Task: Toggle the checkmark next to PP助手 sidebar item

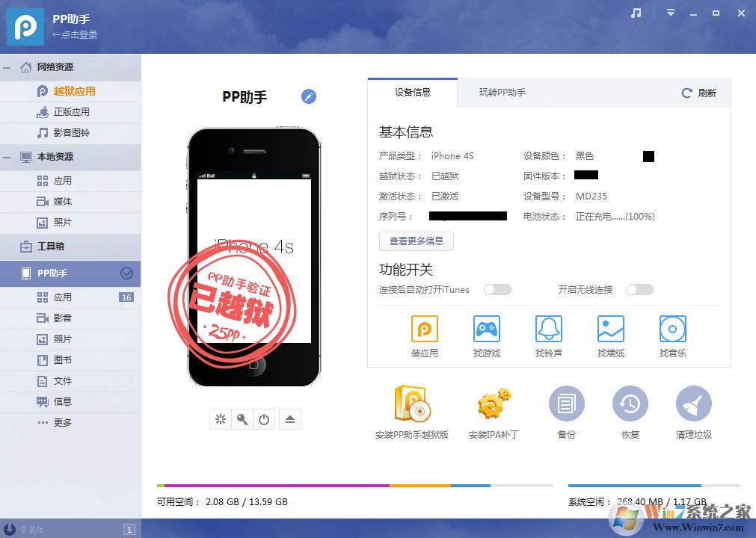Action: (127, 273)
